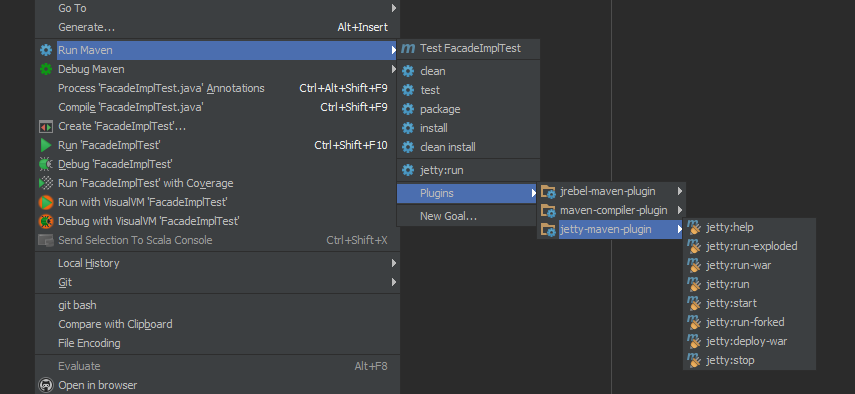
Task: Click the orange VisualVM run icon
Action: click(46, 202)
